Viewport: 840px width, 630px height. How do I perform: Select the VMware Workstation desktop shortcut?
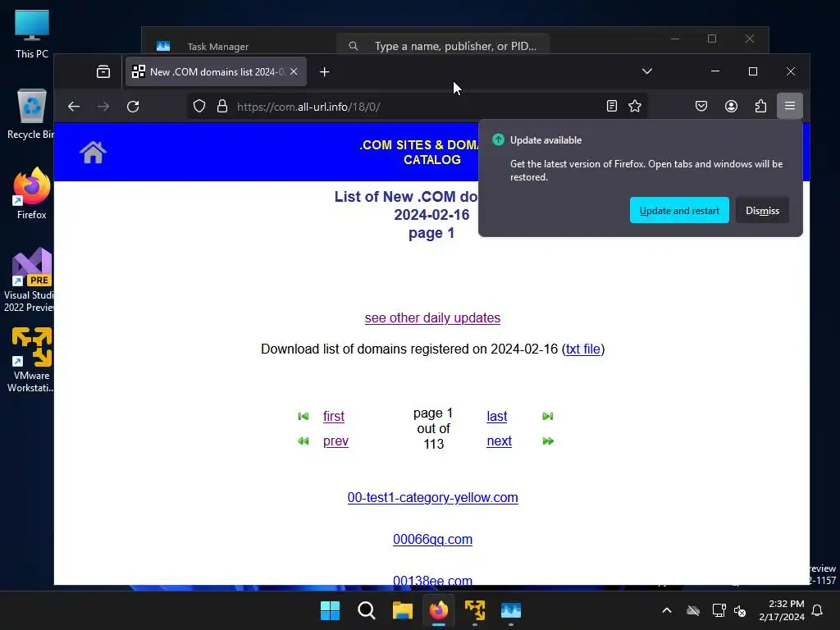click(x=31, y=360)
